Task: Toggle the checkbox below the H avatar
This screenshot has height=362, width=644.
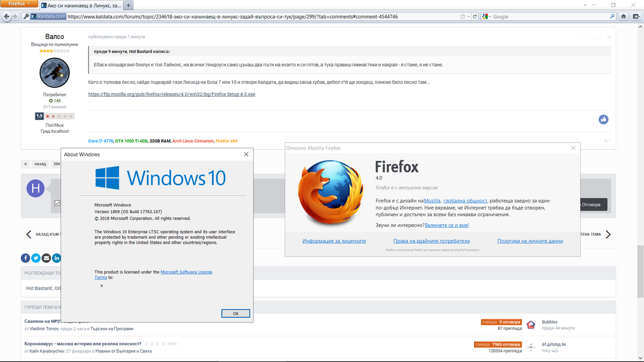Action: 57,203
